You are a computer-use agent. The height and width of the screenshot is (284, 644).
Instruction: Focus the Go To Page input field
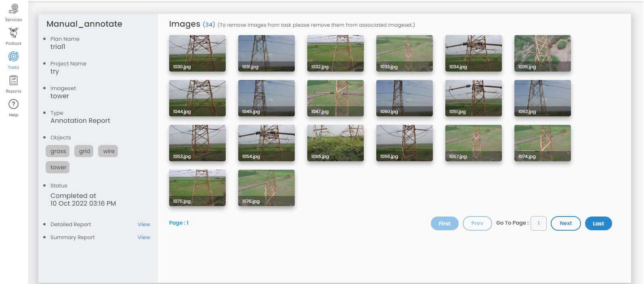[539, 223]
